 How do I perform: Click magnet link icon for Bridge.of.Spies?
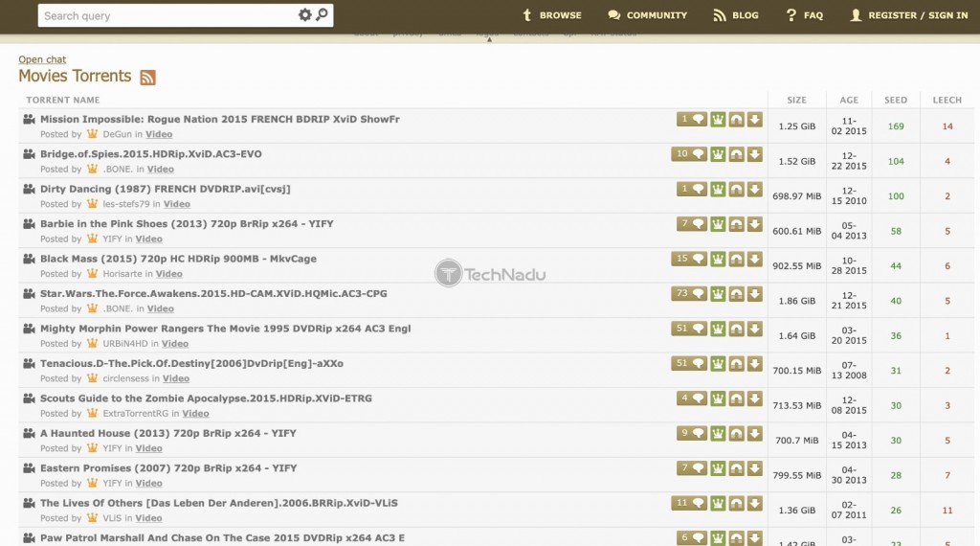tap(737, 154)
